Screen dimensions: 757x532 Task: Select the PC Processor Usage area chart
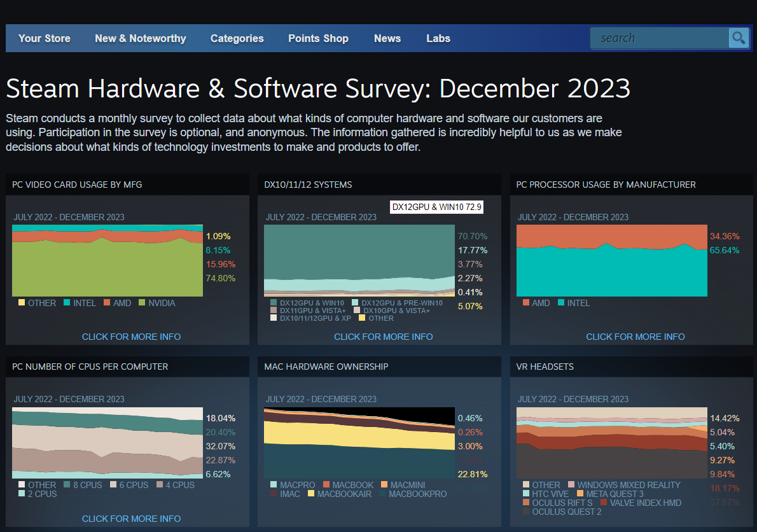click(612, 261)
